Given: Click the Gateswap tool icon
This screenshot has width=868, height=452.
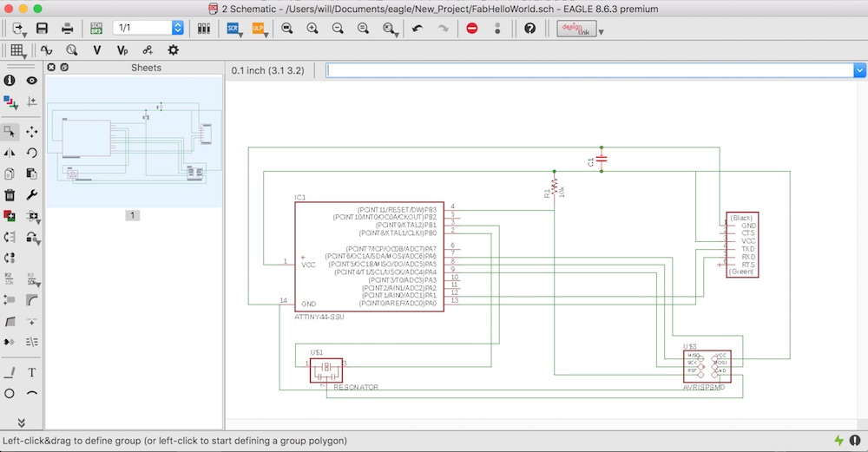Looking at the screenshot, I should [x=10, y=258].
